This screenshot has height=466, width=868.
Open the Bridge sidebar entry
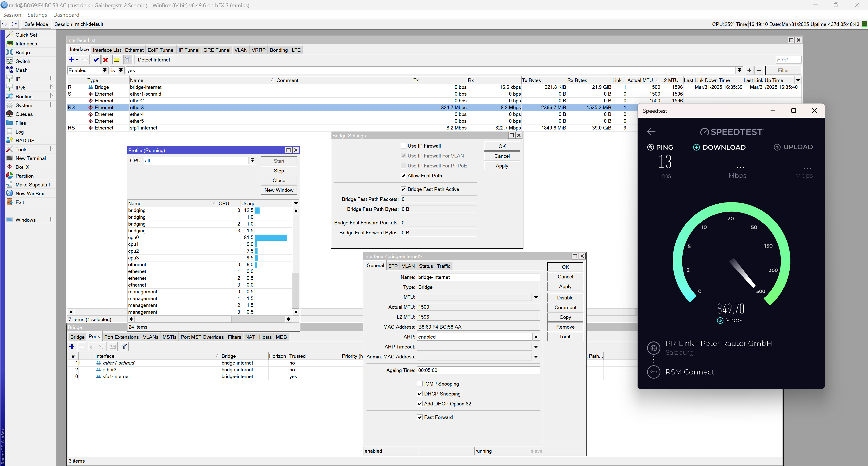pyautogui.click(x=23, y=52)
